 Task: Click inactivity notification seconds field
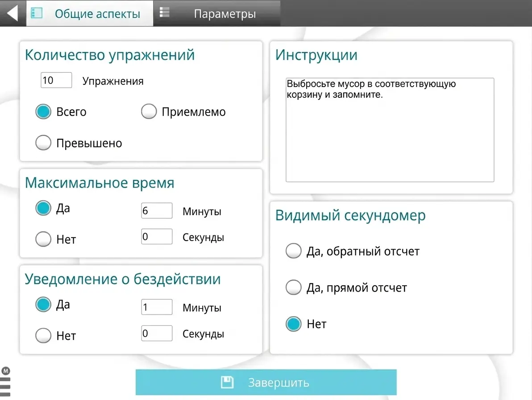point(157,333)
